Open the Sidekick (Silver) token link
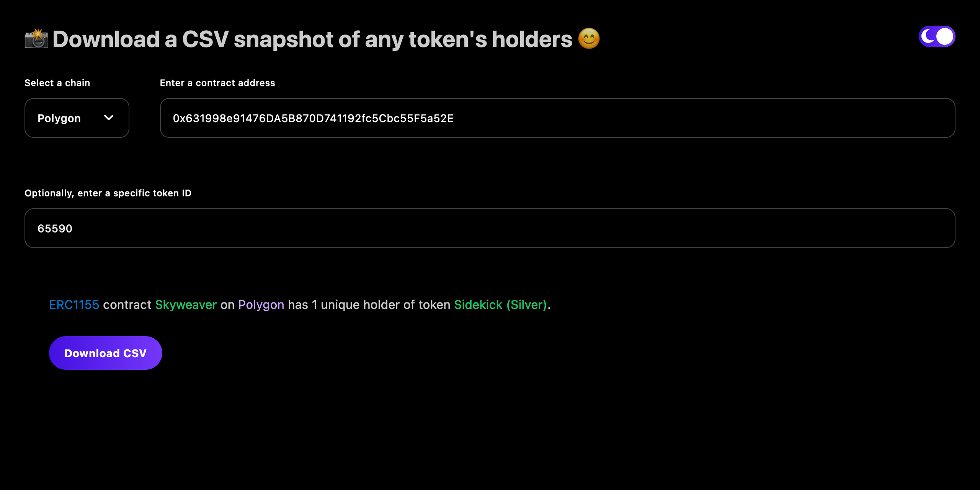This screenshot has height=490, width=980. [x=500, y=304]
